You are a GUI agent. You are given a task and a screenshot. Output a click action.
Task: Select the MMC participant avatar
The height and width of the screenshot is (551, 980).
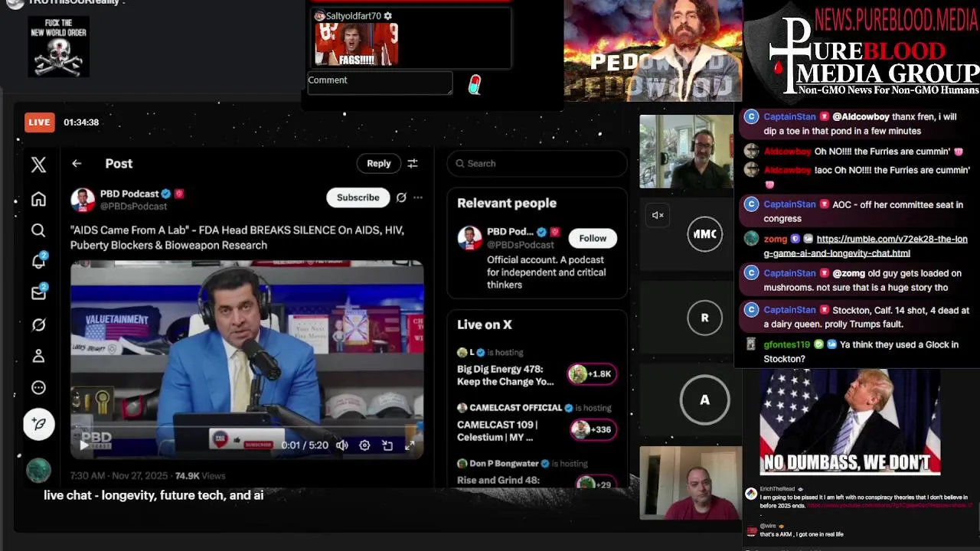(704, 234)
